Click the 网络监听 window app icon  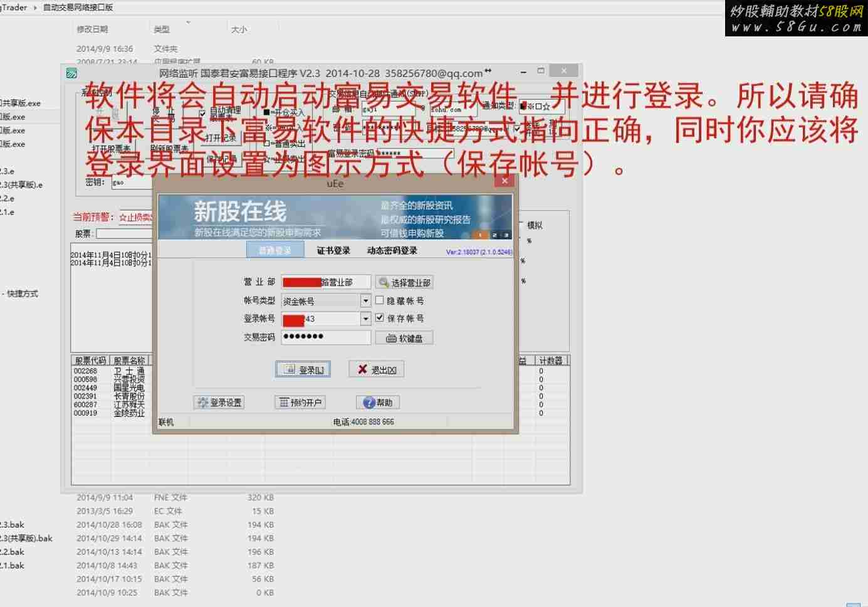point(72,73)
